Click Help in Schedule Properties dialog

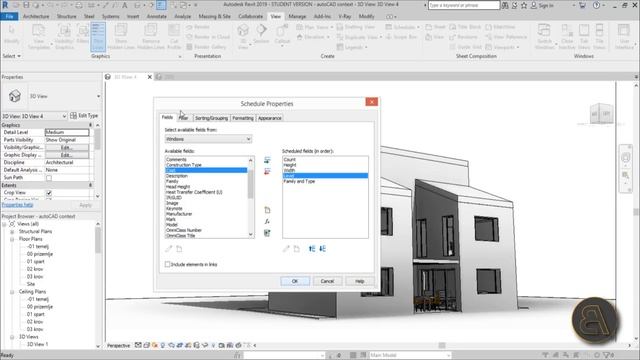click(359, 281)
